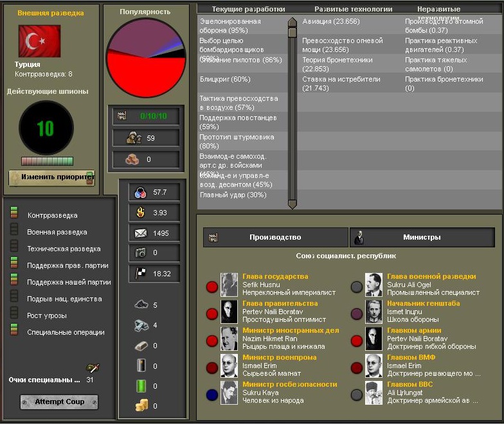This screenshot has width=504, height=424.
Task: Click the Turkey flag icon
Action: (x=39, y=41)
